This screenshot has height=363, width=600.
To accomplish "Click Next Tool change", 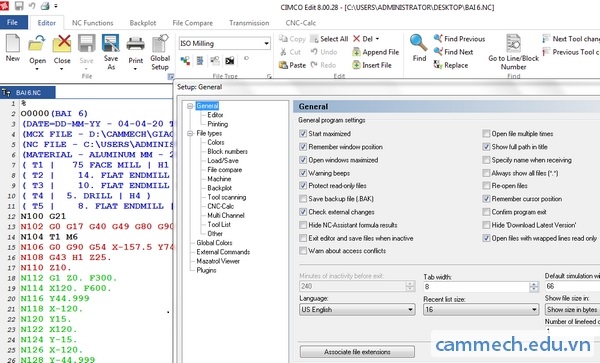I will pos(571,39).
